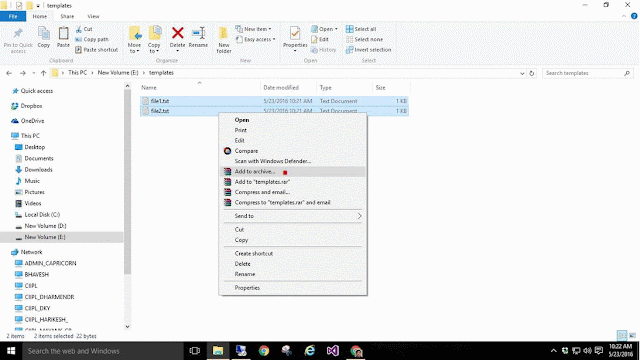Click the Cut scissors icon

(x=79, y=29)
